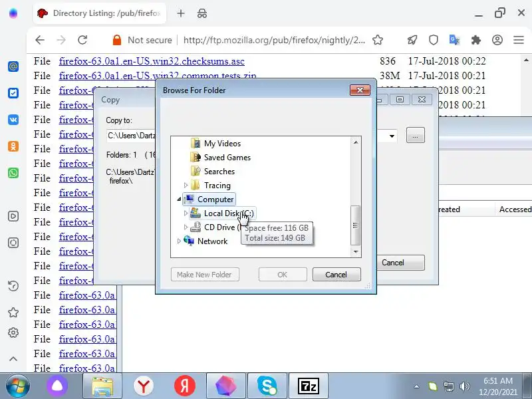
Task: Open Protect shield icon
Action: (434, 40)
